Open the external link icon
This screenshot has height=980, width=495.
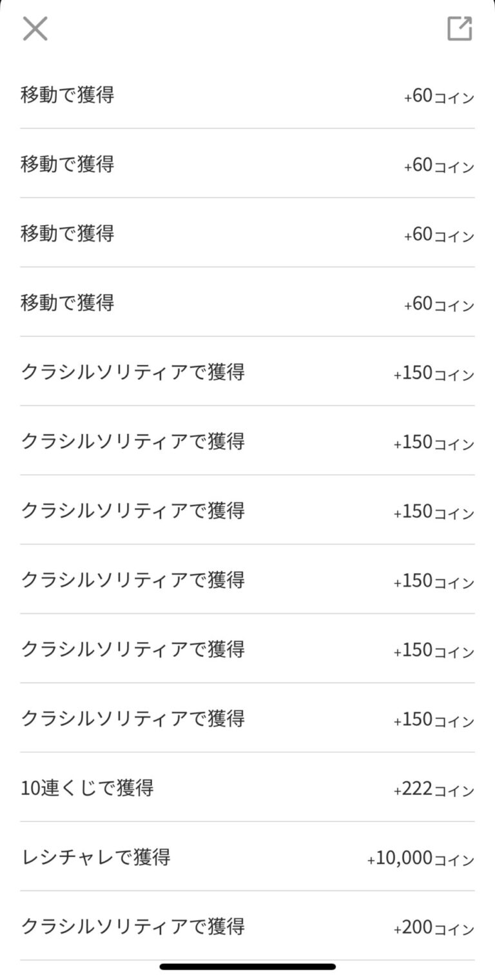pos(460,29)
